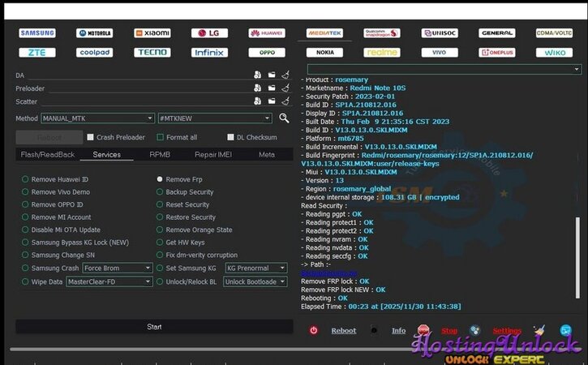Click the folder icon in DA row
Screen dimensions: 588x365
click(x=271, y=75)
